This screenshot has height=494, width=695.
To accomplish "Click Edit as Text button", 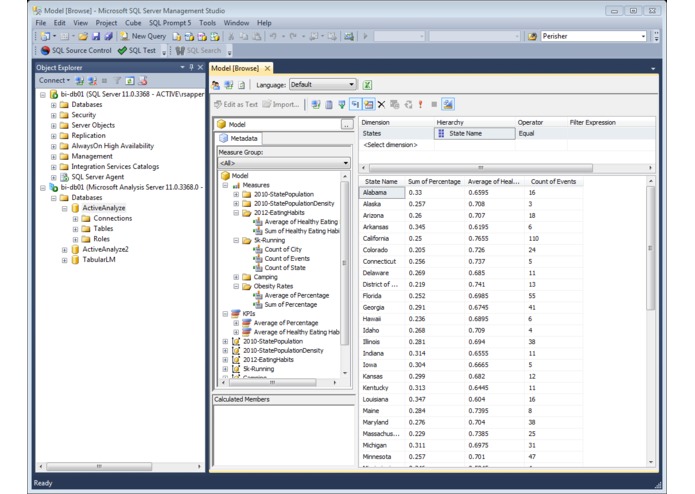I will click(x=236, y=105).
